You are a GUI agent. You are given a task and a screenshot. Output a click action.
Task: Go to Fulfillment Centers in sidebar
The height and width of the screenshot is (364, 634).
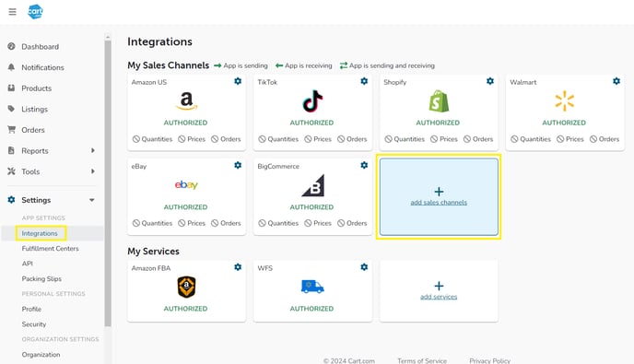click(50, 249)
